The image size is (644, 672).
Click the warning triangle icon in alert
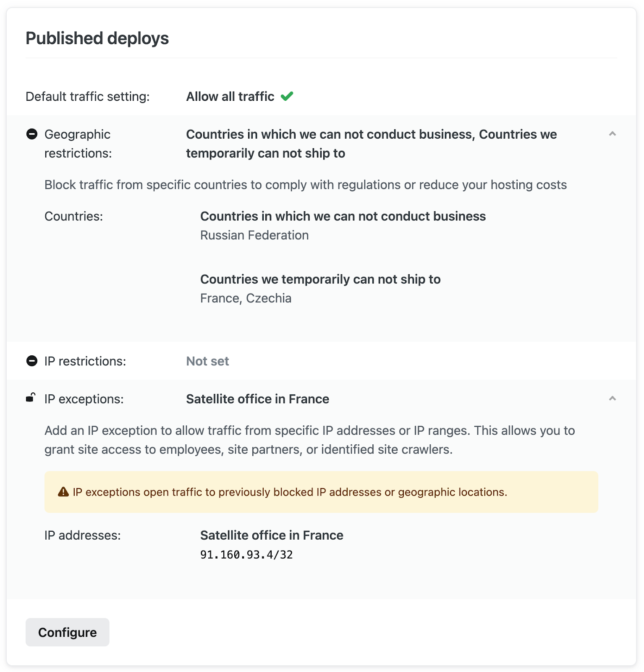pos(63,492)
